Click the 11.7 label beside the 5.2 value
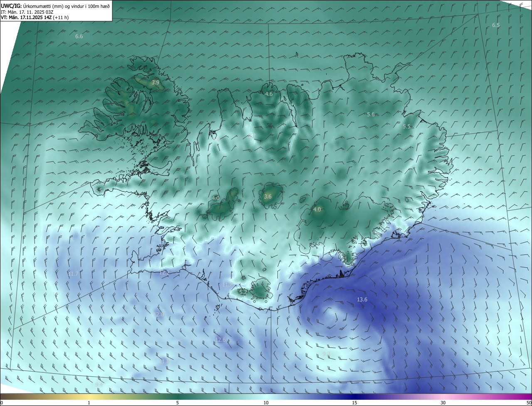The width and height of the screenshot is (532, 406). tap(227, 285)
